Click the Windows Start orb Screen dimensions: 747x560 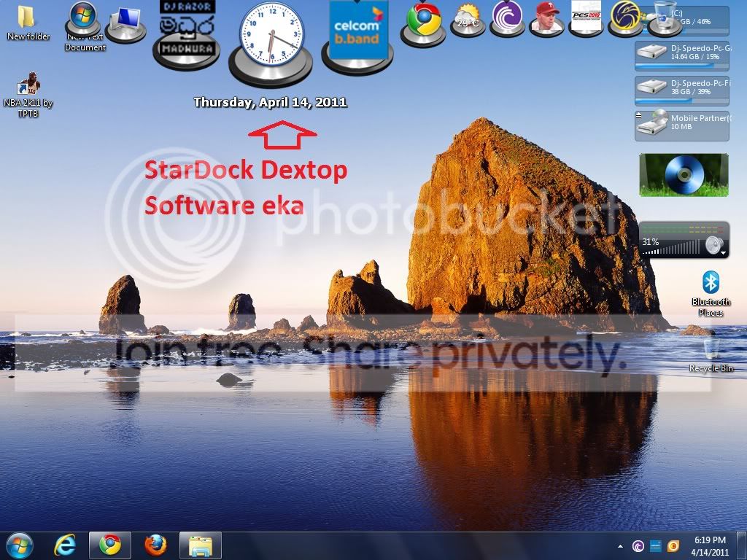20,545
